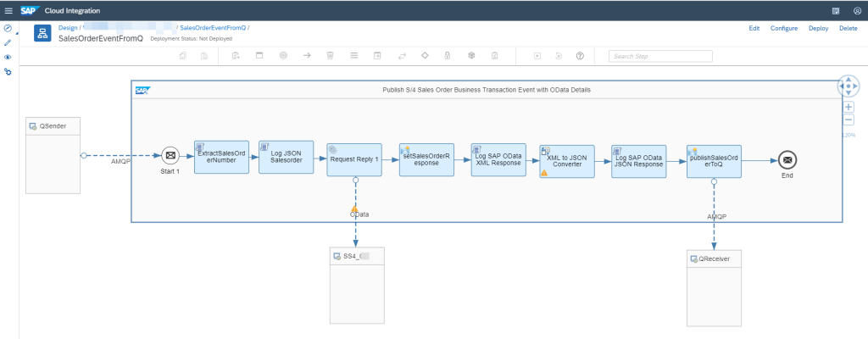
Task: Click the 120% zoom level text
Action: 849,135
